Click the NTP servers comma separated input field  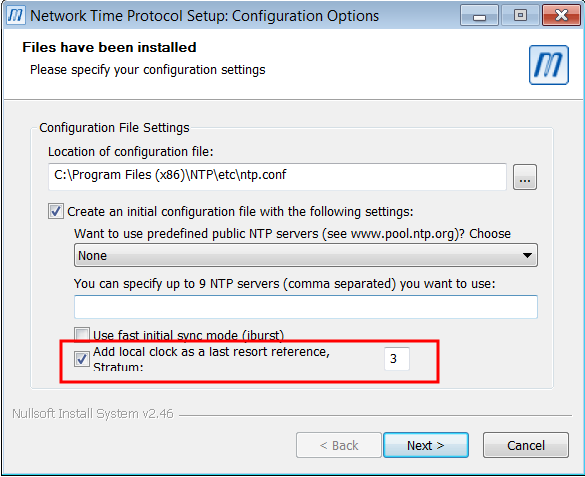coord(306,307)
